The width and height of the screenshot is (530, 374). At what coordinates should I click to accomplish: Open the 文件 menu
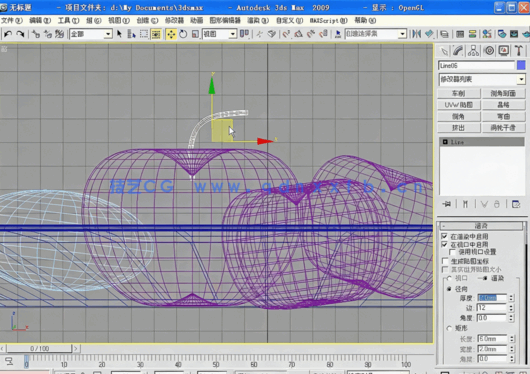(11, 21)
